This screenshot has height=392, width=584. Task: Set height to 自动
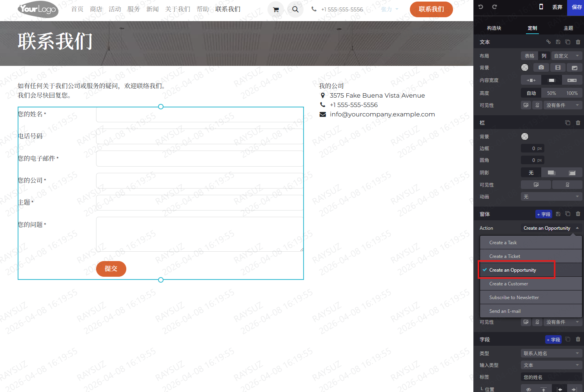531,93
